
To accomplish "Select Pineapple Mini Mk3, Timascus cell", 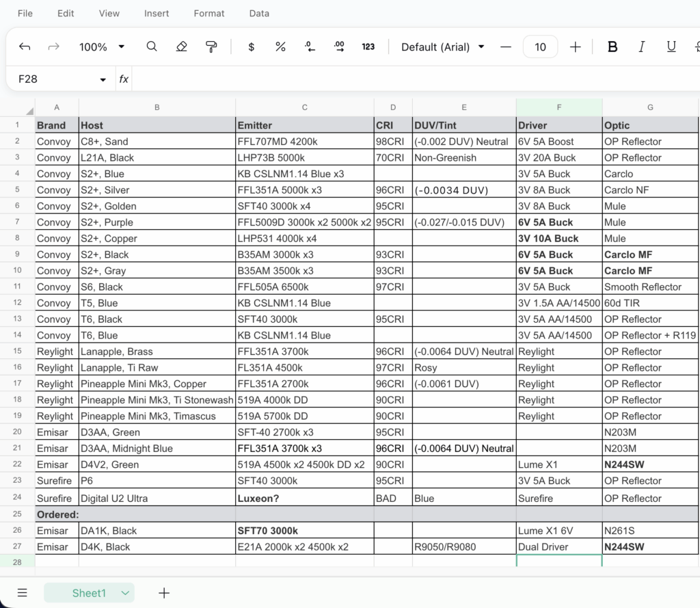I will [157, 415].
